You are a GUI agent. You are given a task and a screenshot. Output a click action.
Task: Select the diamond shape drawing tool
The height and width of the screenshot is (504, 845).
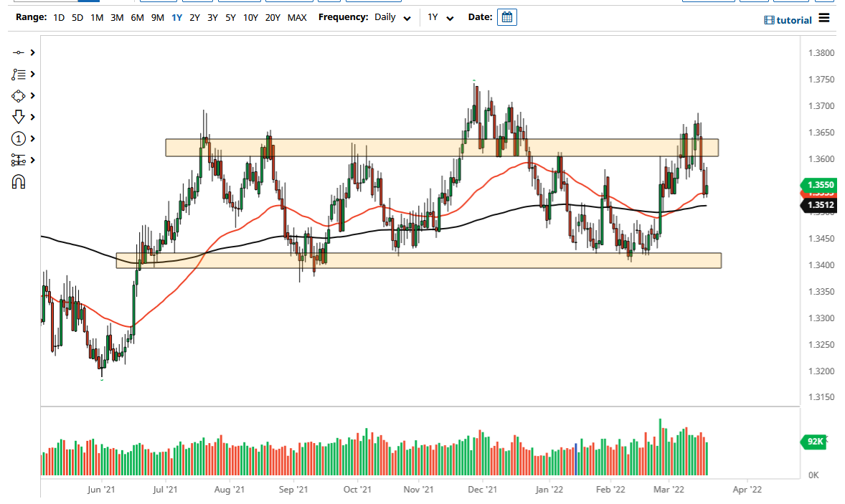point(19,95)
